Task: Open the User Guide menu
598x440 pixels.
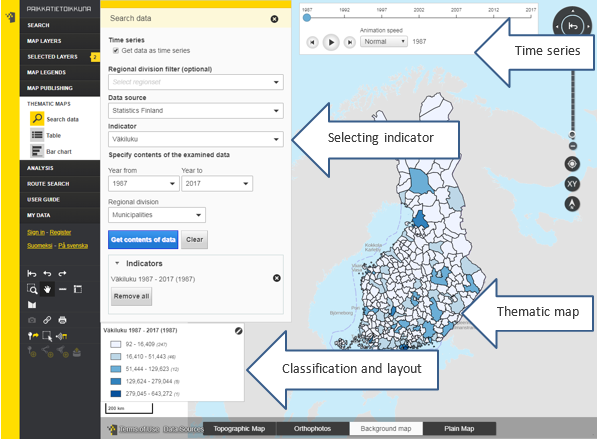Action: (x=60, y=199)
